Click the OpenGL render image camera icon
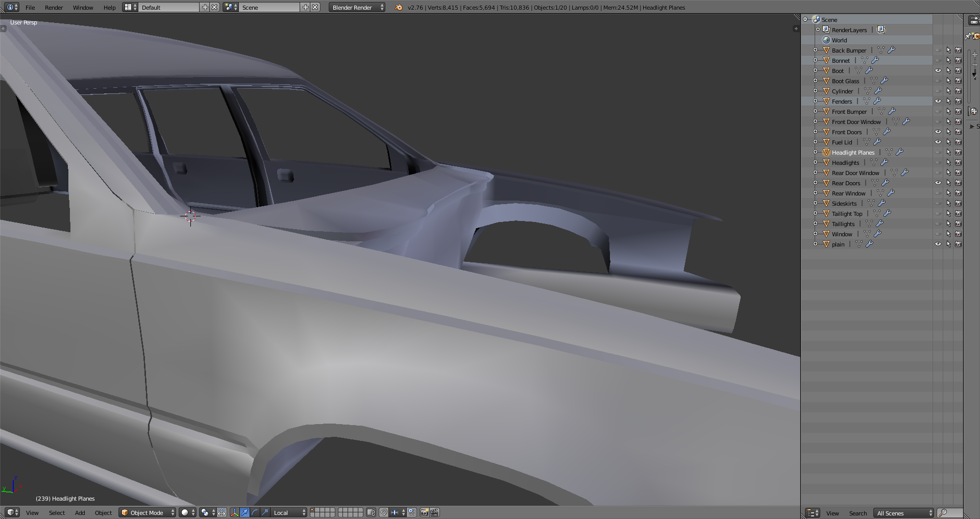980x519 pixels. click(x=424, y=512)
